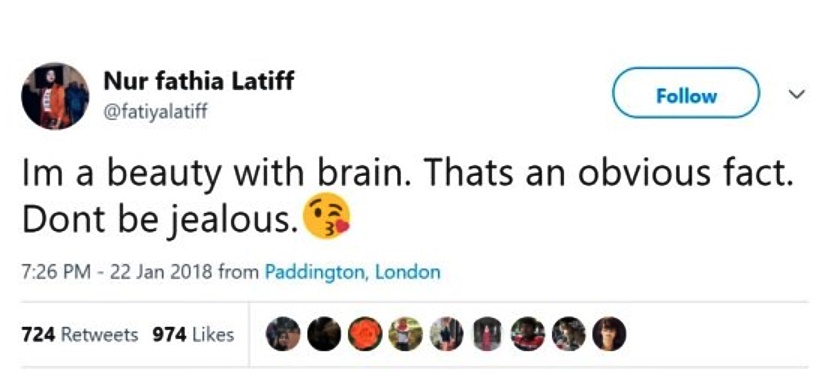
Task: Expand the tweet options chevron
Action: click(x=795, y=94)
